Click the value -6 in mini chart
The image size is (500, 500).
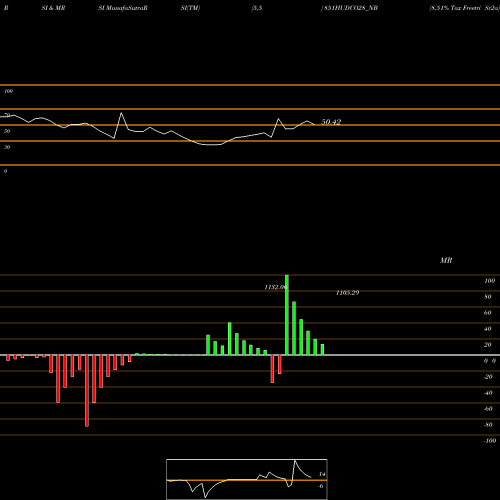[x=321, y=486]
